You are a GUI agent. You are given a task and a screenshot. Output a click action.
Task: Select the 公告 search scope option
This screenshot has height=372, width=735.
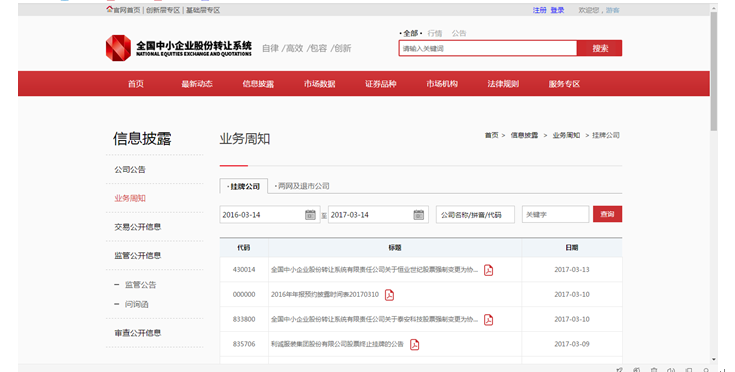tap(459, 33)
